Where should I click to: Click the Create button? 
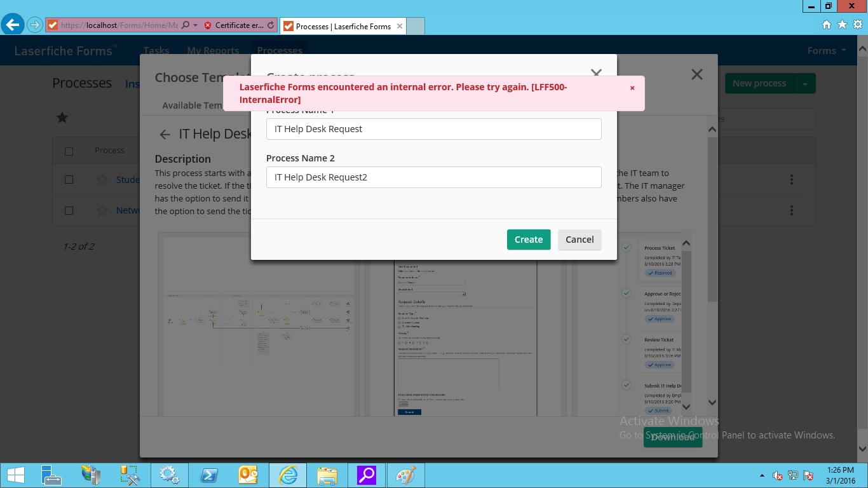[x=529, y=240]
